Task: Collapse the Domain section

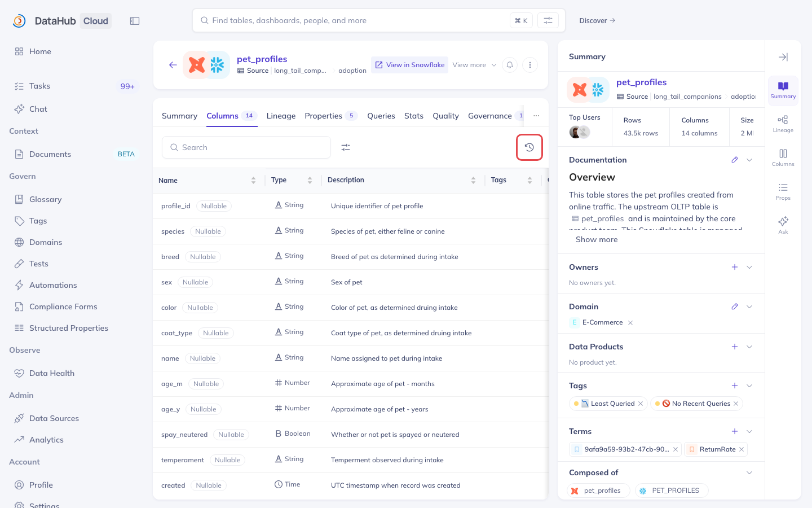Action: tap(749, 306)
